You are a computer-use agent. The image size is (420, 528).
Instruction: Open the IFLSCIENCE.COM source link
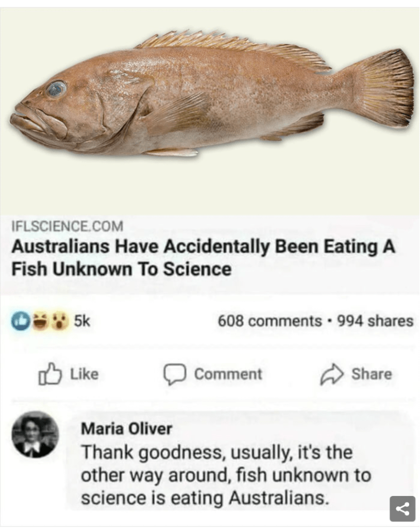[68, 226]
